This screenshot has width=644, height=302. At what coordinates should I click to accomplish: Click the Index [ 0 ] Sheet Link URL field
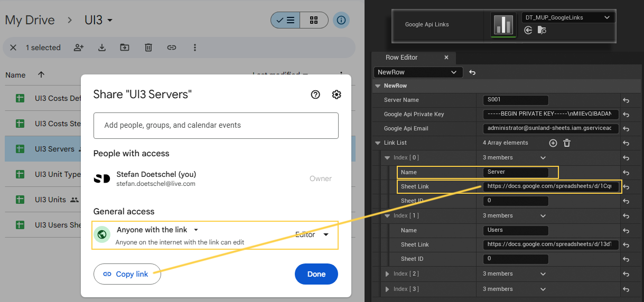(550, 187)
